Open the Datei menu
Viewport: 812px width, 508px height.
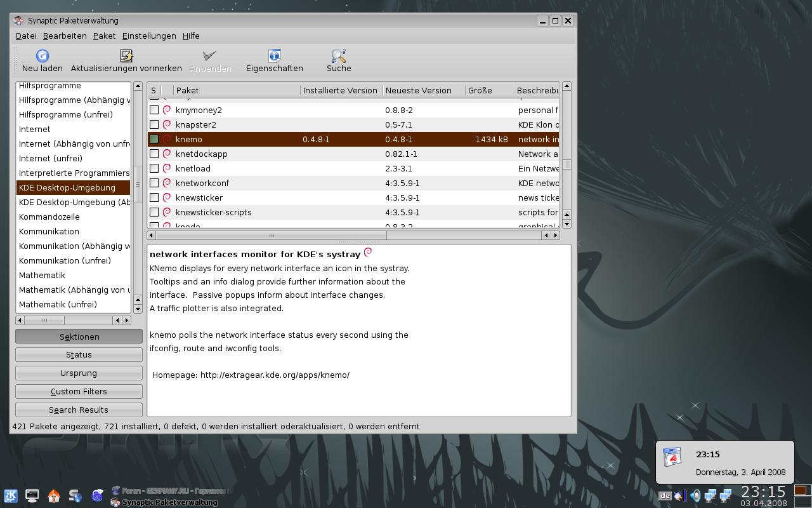coord(26,36)
